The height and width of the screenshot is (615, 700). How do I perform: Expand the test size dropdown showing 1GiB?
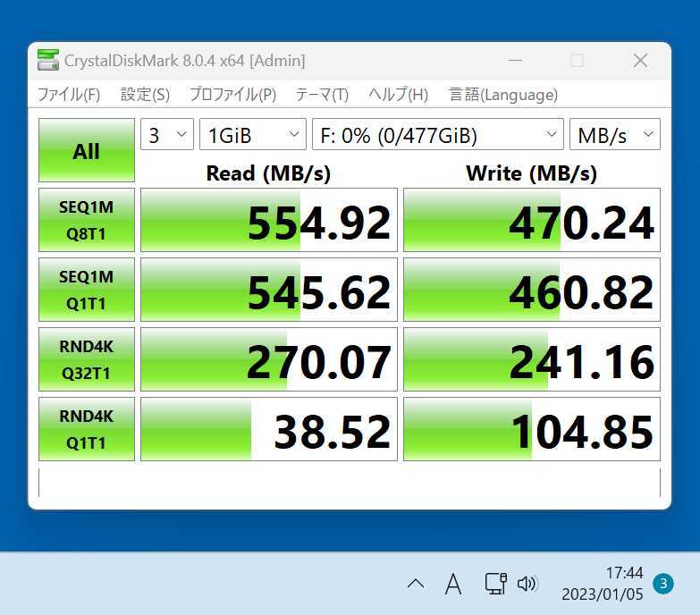(253, 134)
